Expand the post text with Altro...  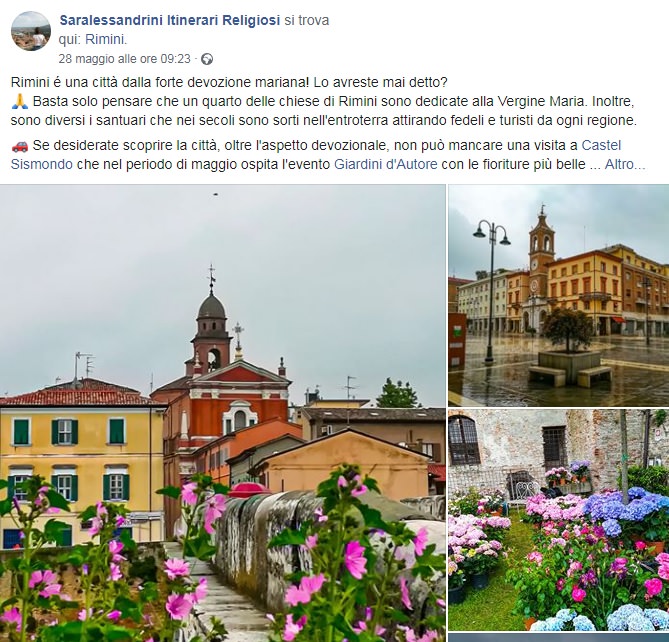625,164
